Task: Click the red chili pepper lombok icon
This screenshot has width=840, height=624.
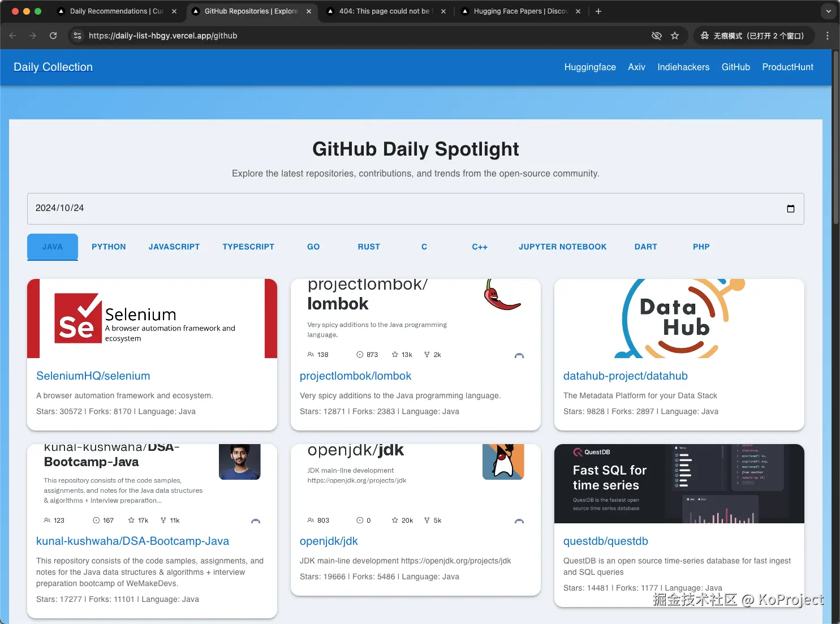Action: tap(502, 295)
